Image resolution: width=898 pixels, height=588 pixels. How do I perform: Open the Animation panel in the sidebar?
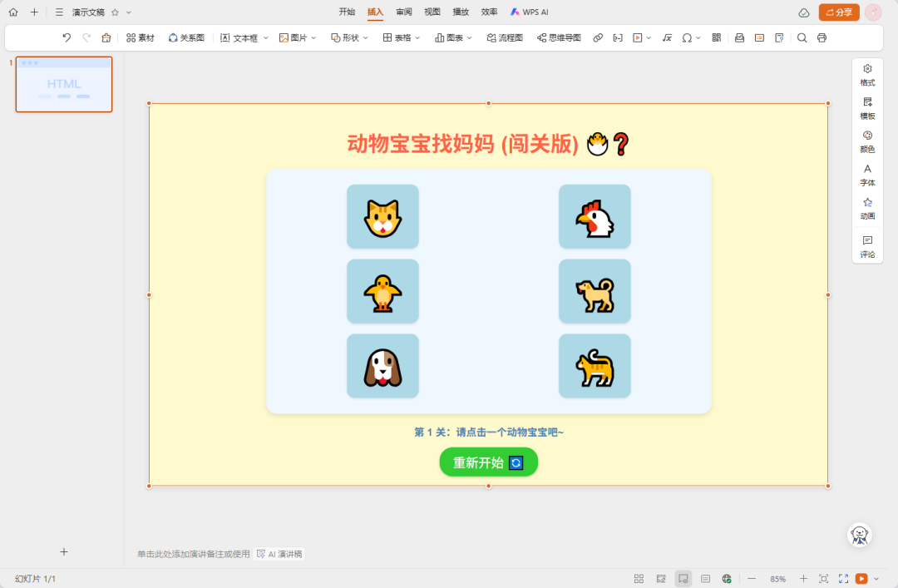(867, 209)
